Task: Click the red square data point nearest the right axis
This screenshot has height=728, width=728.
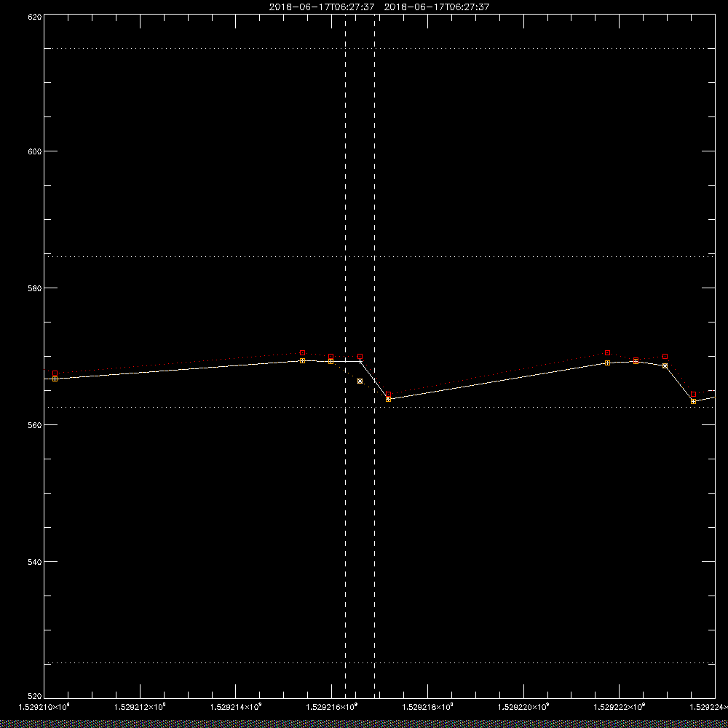Action: tap(693, 394)
